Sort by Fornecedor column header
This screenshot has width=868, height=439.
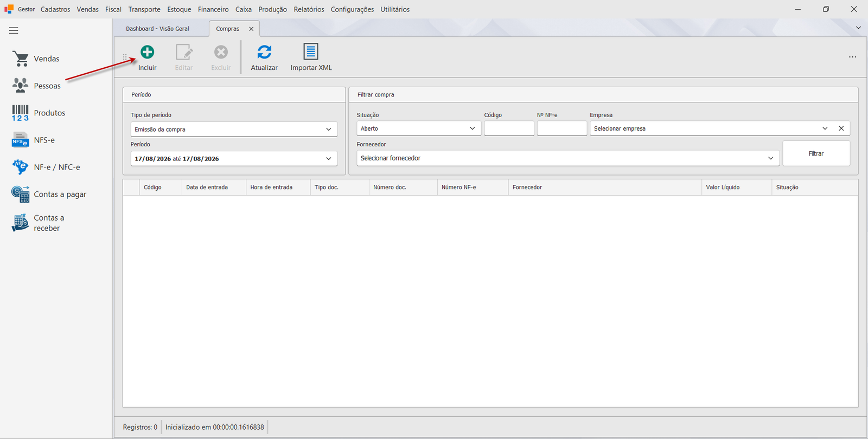(x=605, y=188)
